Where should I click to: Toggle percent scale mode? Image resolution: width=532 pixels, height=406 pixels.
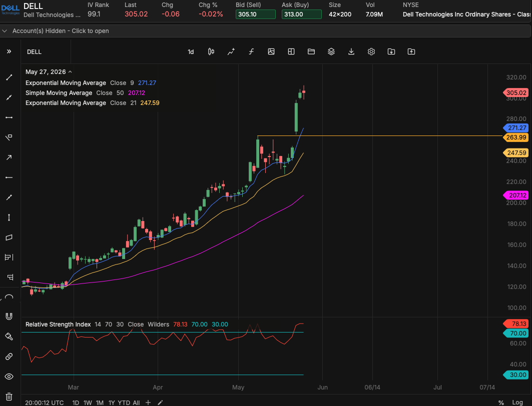click(501, 402)
